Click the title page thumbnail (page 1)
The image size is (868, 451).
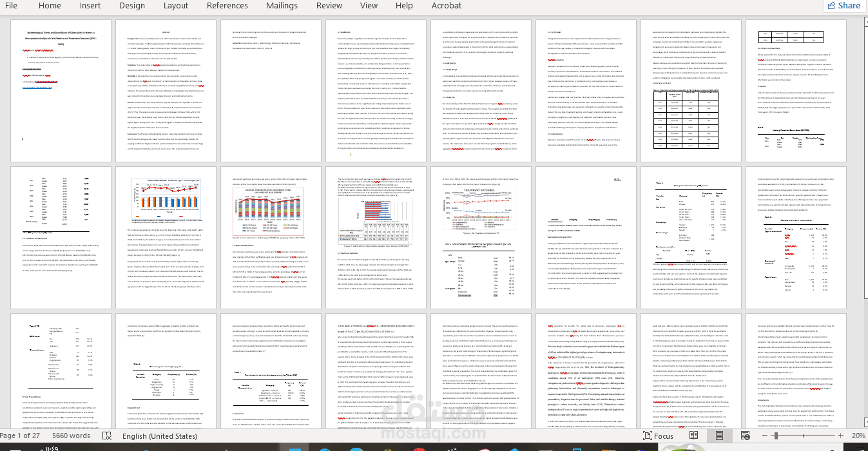[60, 91]
